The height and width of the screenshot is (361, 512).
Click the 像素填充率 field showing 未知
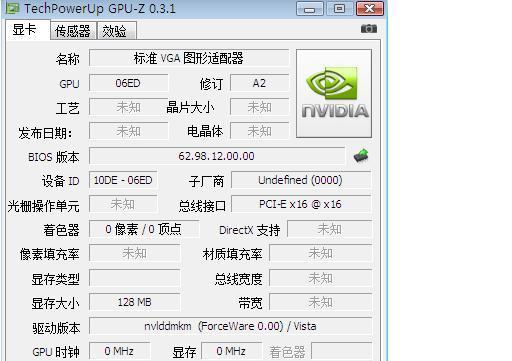point(134,253)
